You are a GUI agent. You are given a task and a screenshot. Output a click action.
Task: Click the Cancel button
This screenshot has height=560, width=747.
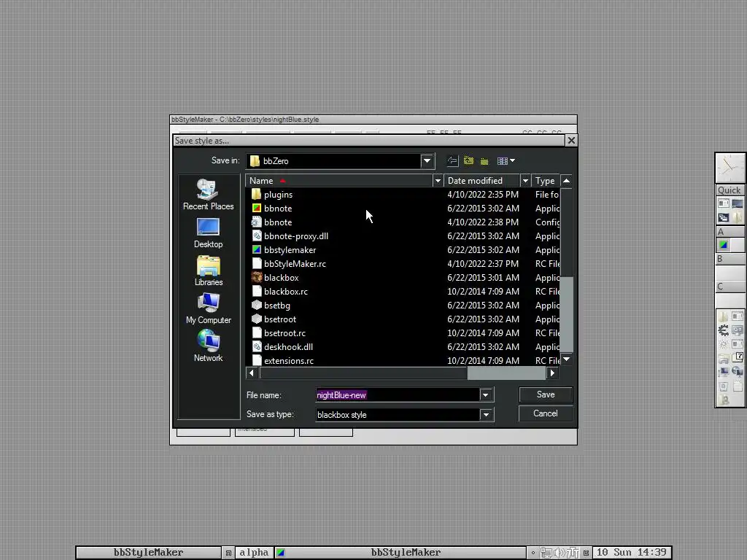tap(546, 413)
